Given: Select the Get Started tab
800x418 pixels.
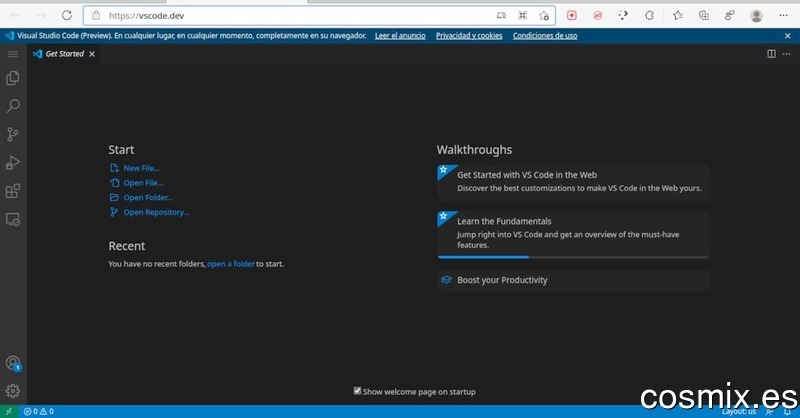Looking at the screenshot, I should [x=64, y=54].
